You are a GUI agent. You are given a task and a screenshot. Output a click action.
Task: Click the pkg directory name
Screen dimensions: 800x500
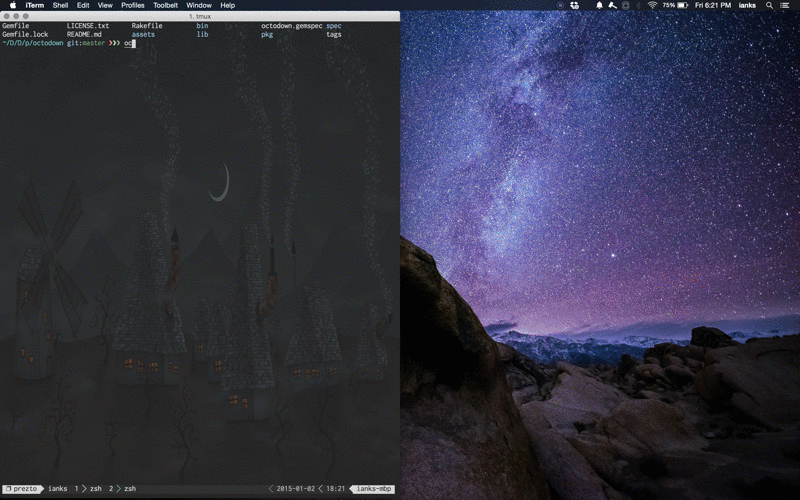point(267,34)
